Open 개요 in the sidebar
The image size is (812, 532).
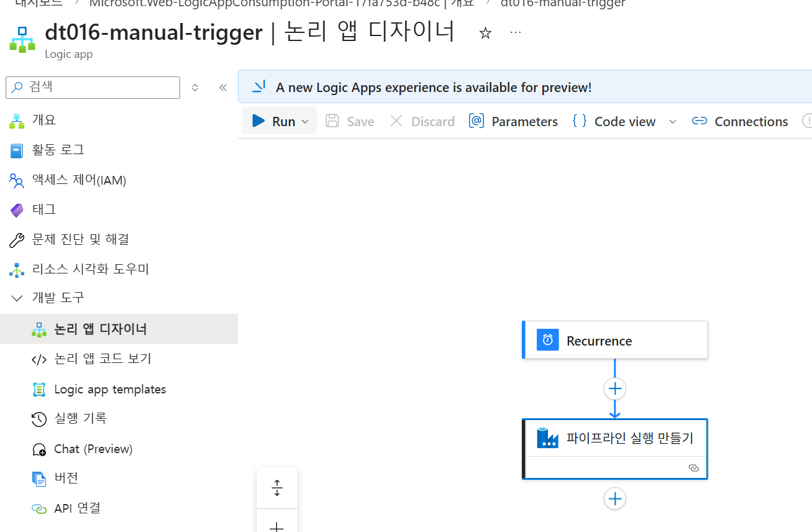point(44,120)
